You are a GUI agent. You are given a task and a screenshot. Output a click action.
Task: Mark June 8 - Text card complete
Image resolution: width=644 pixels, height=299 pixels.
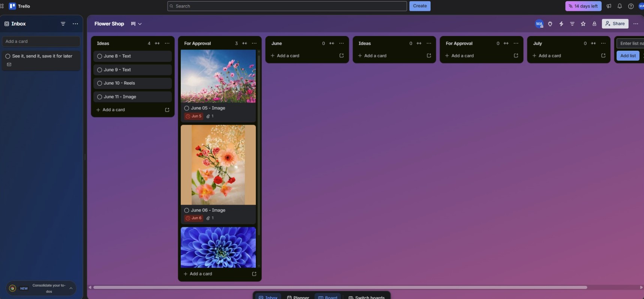point(100,56)
